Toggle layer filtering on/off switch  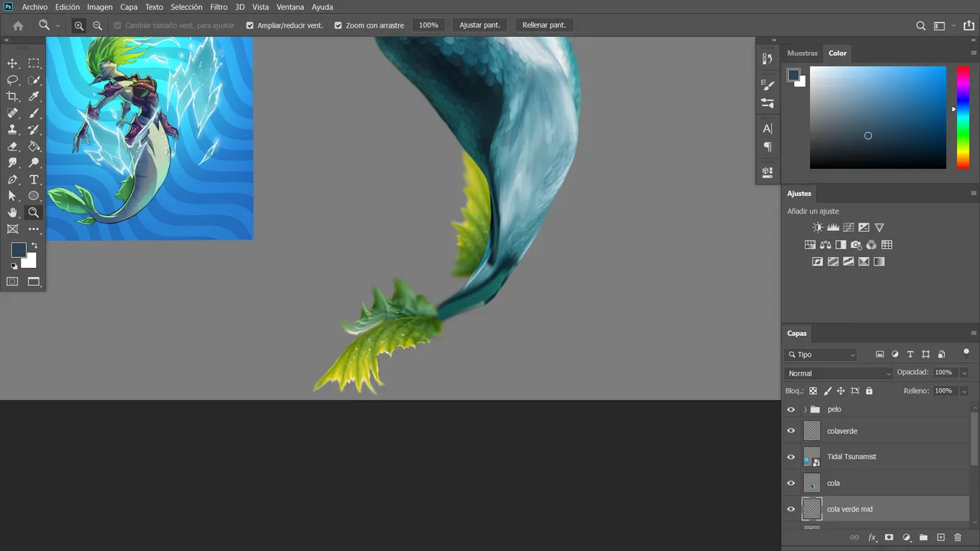coord(966,354)
